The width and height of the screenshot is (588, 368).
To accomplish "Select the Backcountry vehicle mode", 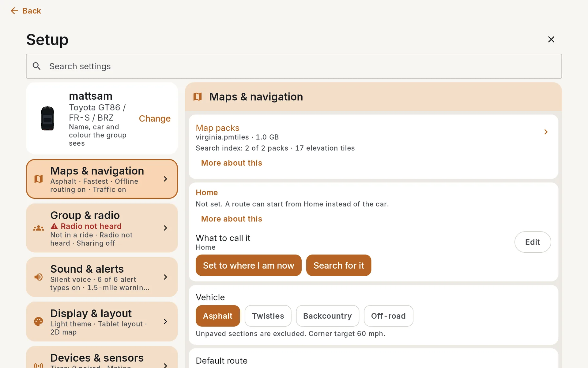I will tap(327, 316).
